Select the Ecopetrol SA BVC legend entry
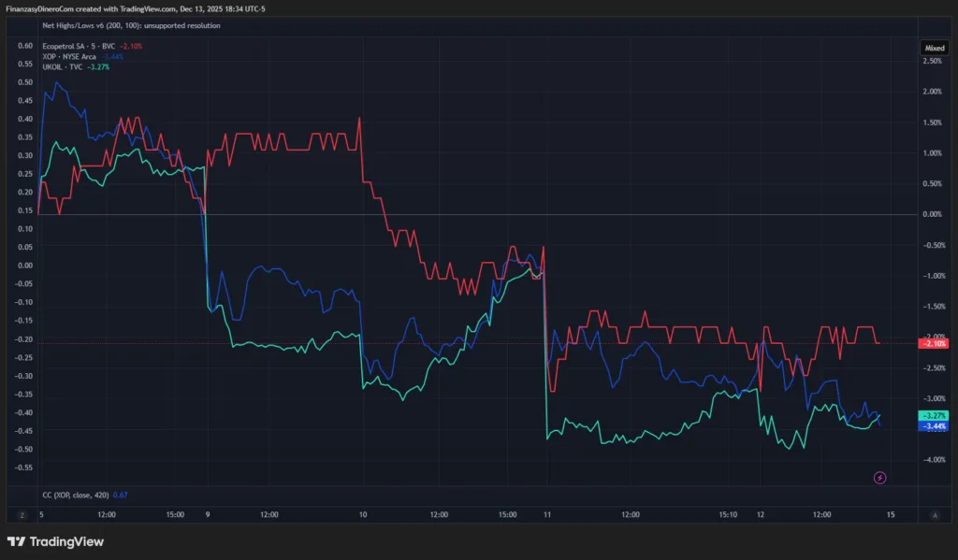This screenshot has width=958, height=560. coord(80,46)
